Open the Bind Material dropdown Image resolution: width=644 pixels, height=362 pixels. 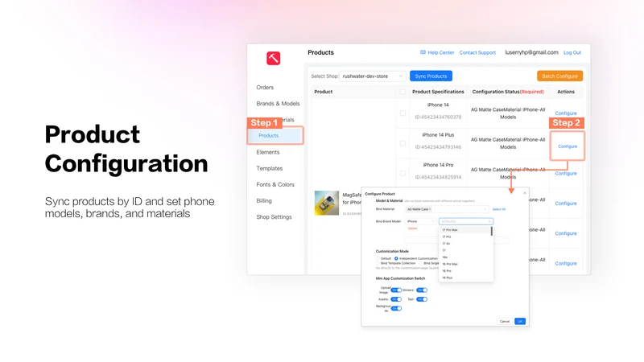[x=447, y=209]
